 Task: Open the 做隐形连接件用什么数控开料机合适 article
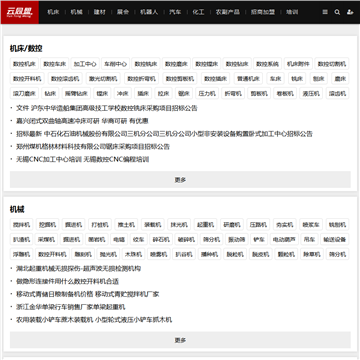[x=67, y=281]
